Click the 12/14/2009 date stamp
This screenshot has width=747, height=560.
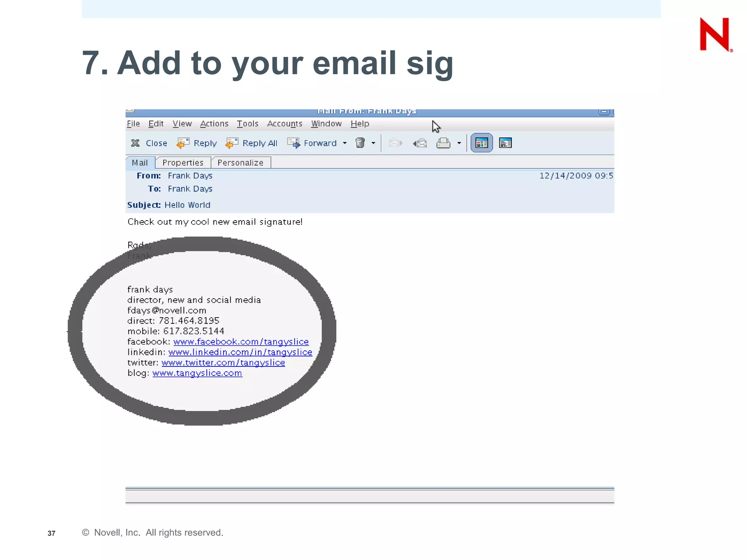tap(576, 176)
